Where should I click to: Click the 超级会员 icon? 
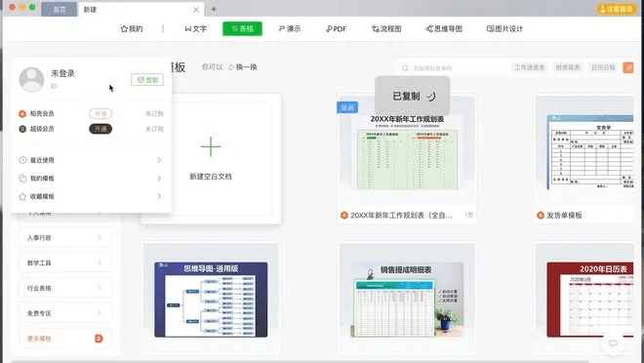click(x=22, y=129)
